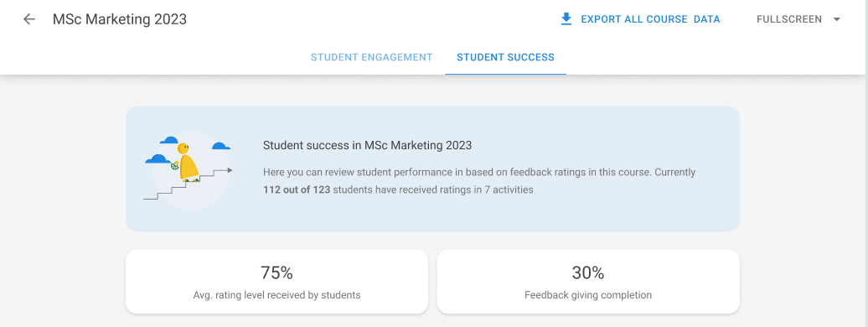Click the Fullscreen button label
The height and width of the screenshot is (327, 868).
[789, 19]
